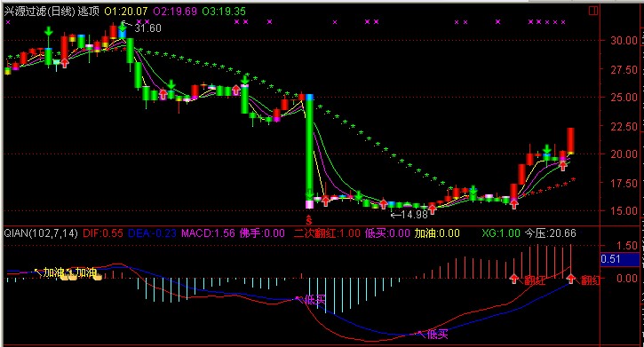Viewport: 644px width, 347px height.
Task: Select the QIAN(102,7,14) indicator label
Action: [41, 233]
